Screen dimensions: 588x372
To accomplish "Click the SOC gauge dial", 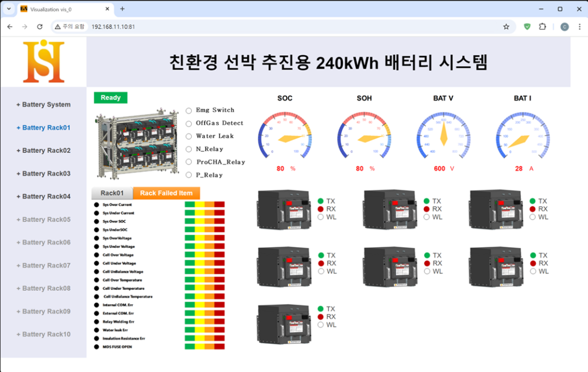I will point(285,136).
